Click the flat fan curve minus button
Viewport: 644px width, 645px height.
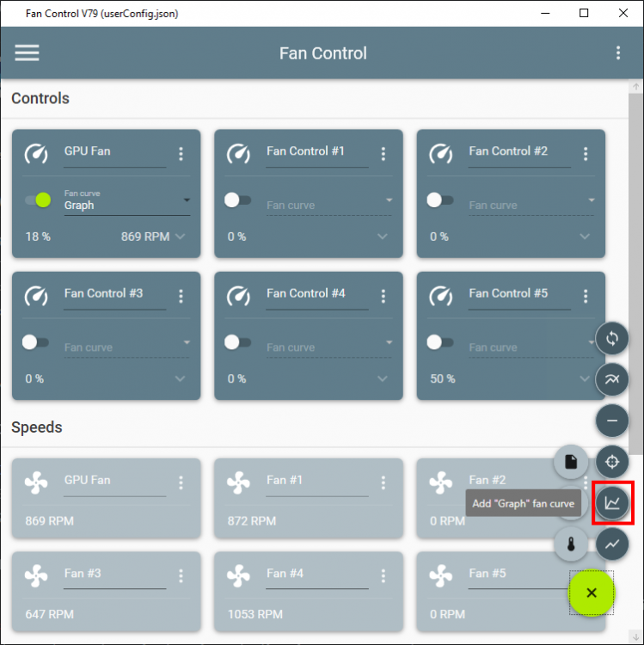click(612, 421)
